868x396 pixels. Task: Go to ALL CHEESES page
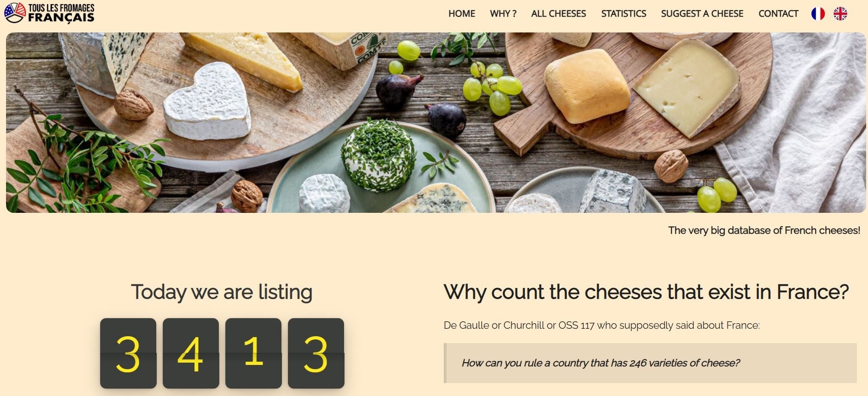(559, 13)
